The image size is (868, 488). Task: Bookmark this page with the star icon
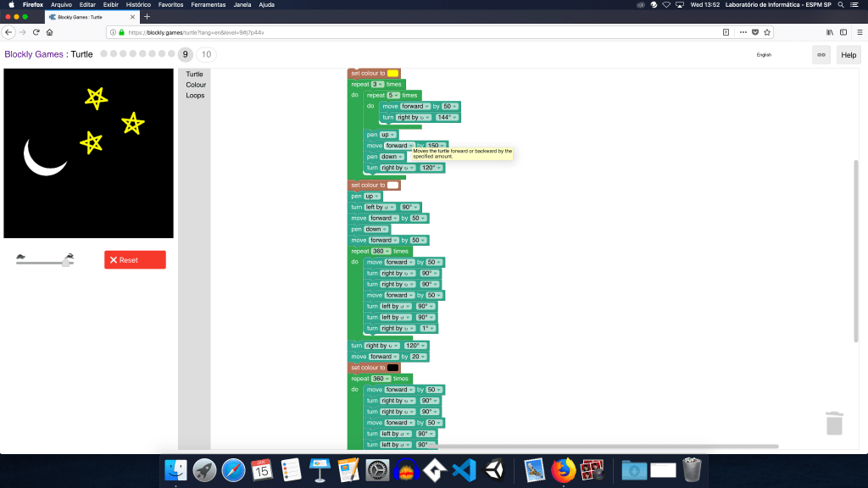click(767, 32)
